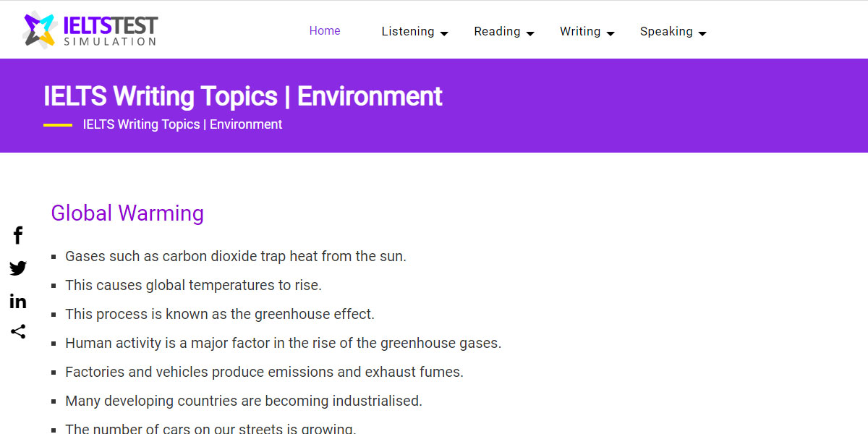Expand the Listening dropdown arrow

(x=444, y=33)
